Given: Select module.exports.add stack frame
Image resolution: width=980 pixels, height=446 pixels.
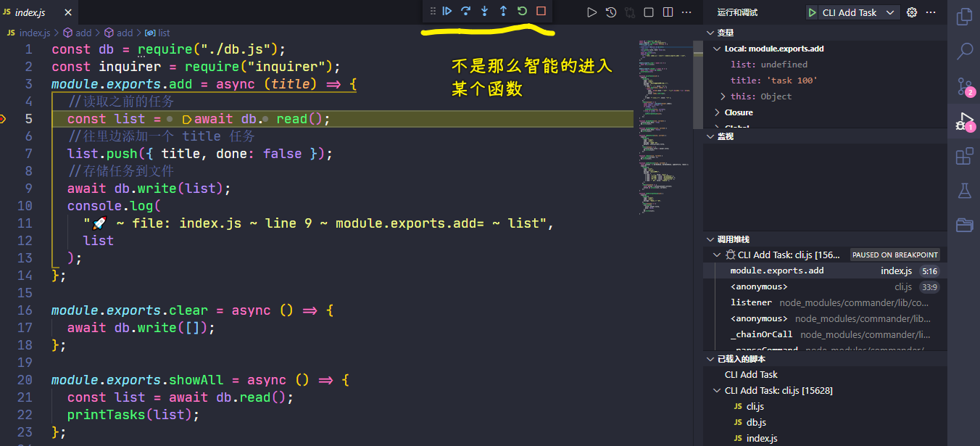Looking at the screenshot, I should tap(825, 271).
